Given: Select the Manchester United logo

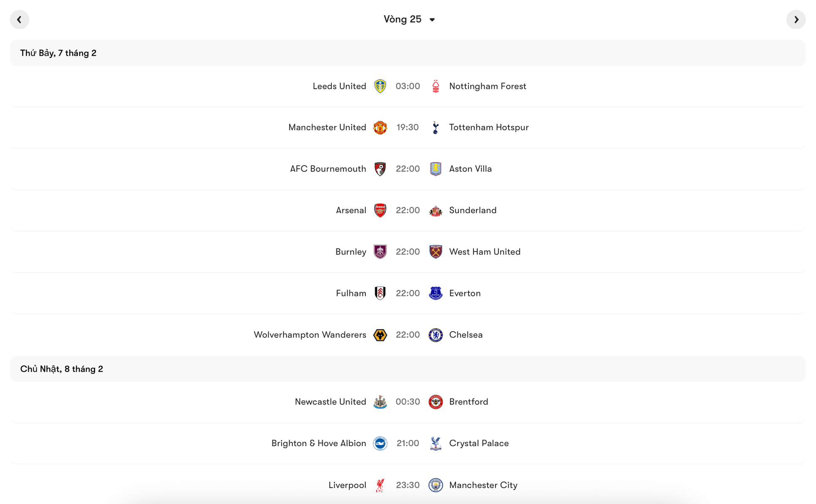Looking at the screenshot, I should pyautogui.click(x=380, y=127).
